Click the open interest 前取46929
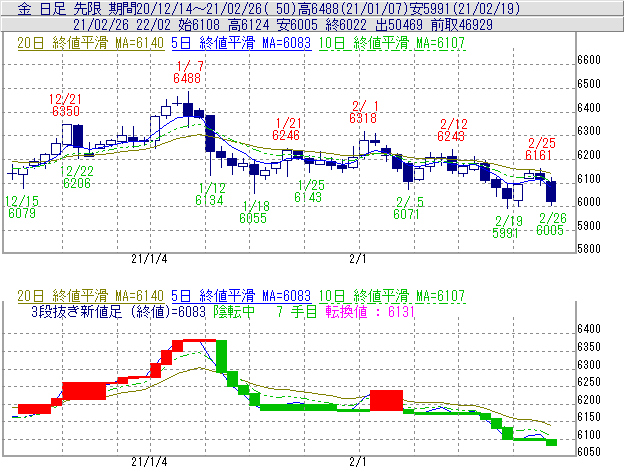Screen dimensions: 624x473 (462, 25)
